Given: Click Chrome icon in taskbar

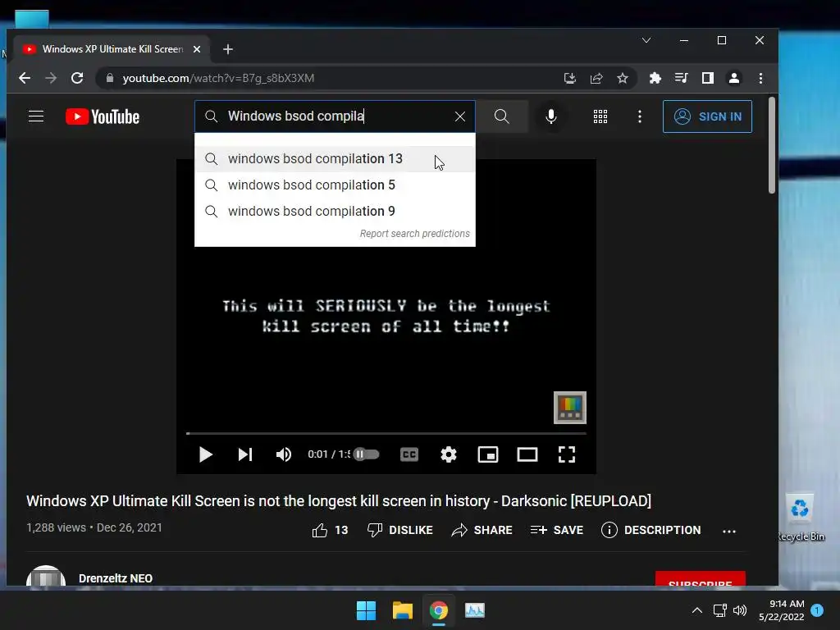Looking at the screenshot, I should click(439, 610).
